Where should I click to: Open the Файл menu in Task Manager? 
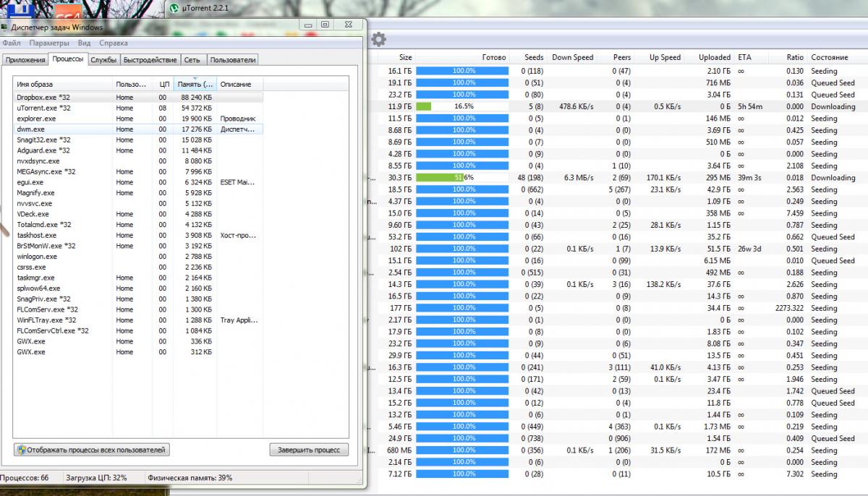click(x=12, y=43)
